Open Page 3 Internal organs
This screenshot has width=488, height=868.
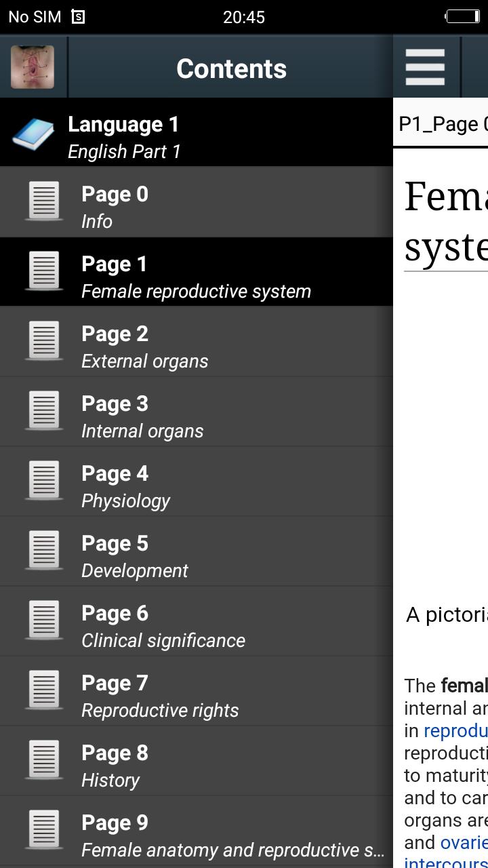pos(197,411)
